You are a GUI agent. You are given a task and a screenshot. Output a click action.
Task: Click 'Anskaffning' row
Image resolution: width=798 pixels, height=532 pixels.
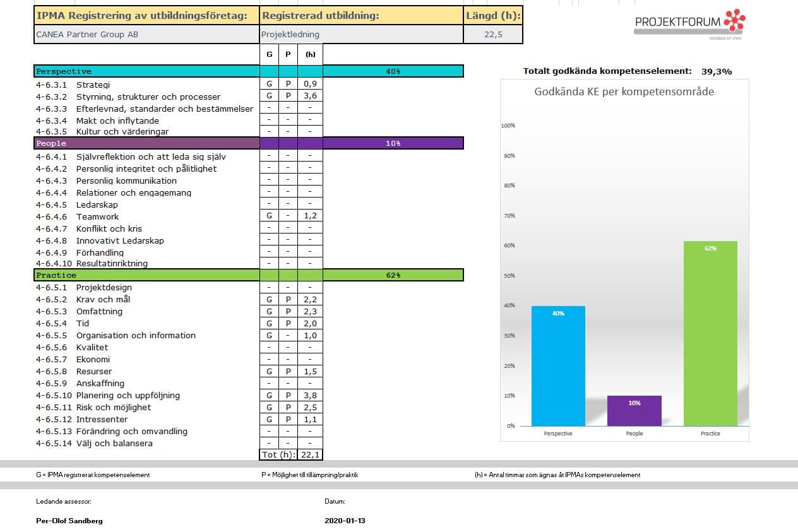click(x=100, y=383)
